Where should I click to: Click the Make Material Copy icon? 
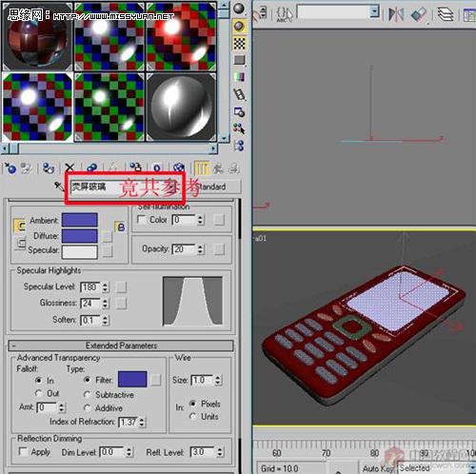(92, 168)
